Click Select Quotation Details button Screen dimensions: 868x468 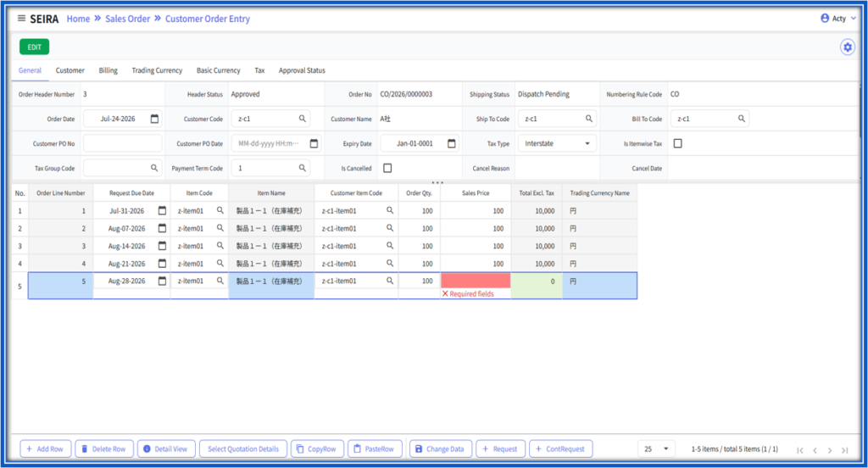point(243,448)
